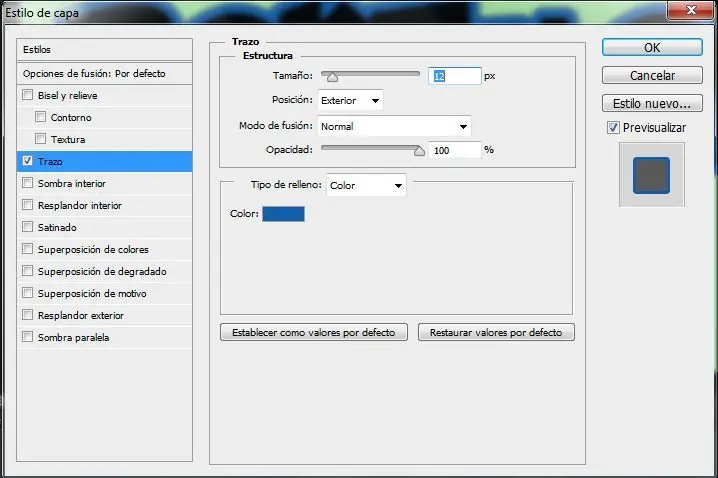
Task: Select the Resplandor exterior row label
Action: point(81,315)
